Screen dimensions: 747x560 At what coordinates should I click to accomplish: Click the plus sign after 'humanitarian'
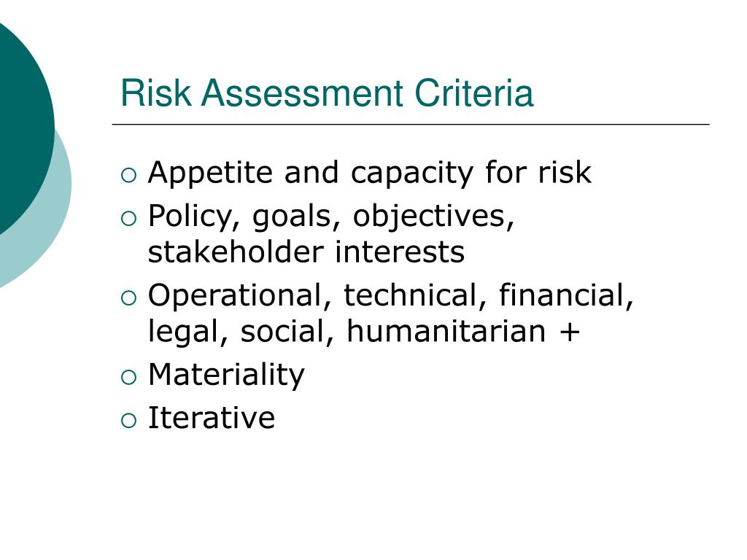point(570,332)
